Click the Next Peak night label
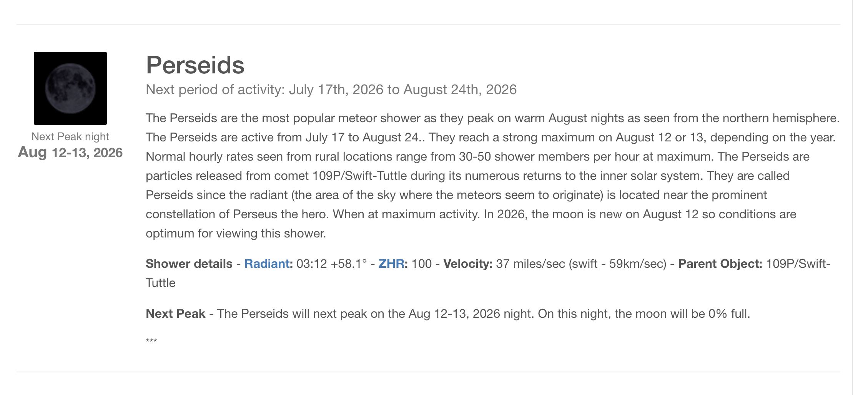 click(70, 137)
